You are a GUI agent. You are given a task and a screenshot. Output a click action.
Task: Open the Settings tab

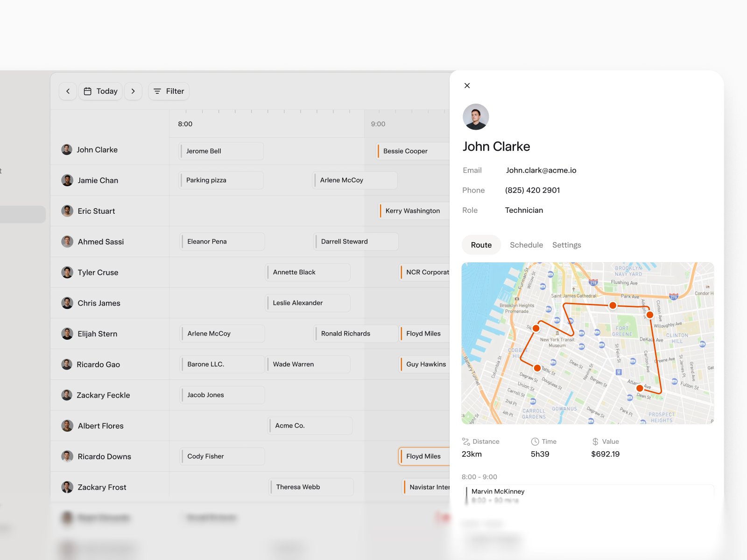[566, 245]
